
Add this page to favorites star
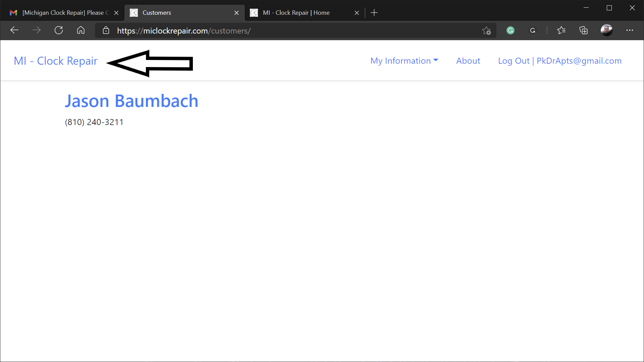[486, 31]
